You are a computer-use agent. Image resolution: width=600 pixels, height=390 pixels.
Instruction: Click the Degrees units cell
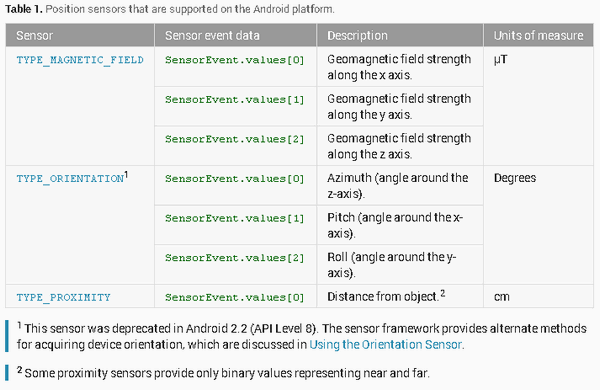click(x=538, y=225)
